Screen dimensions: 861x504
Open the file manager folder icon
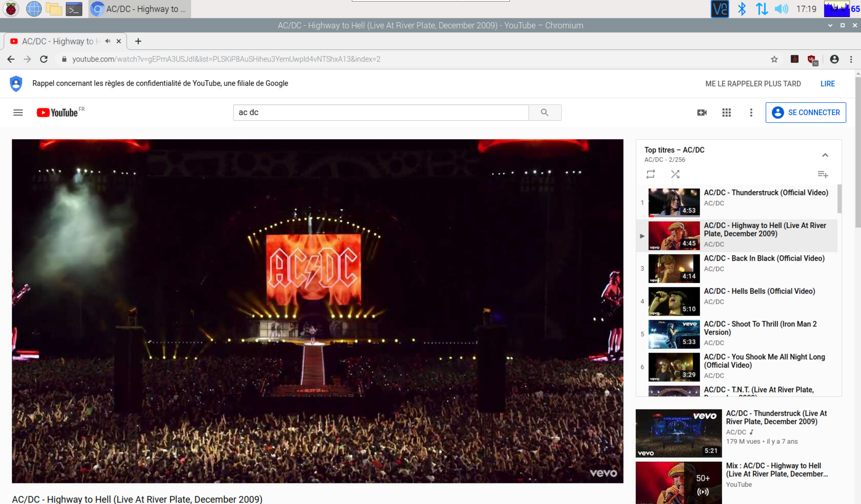(54, 9)
